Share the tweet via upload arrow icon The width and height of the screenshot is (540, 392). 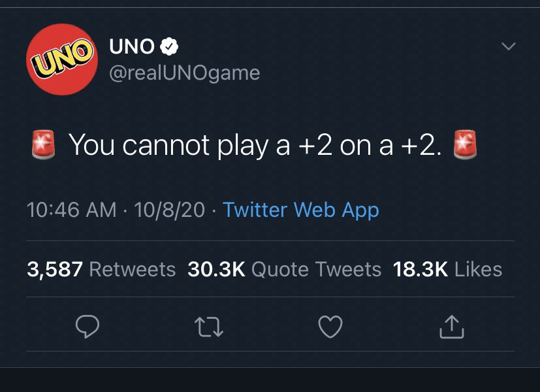(x=451, y=327)
